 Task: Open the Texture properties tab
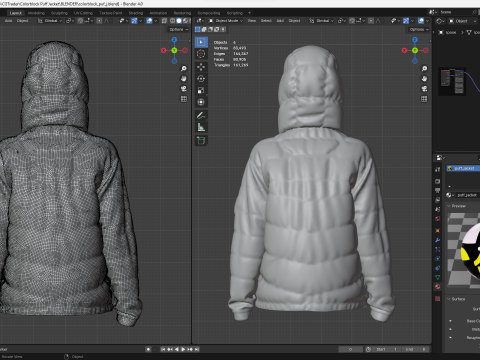click(438, 298)
